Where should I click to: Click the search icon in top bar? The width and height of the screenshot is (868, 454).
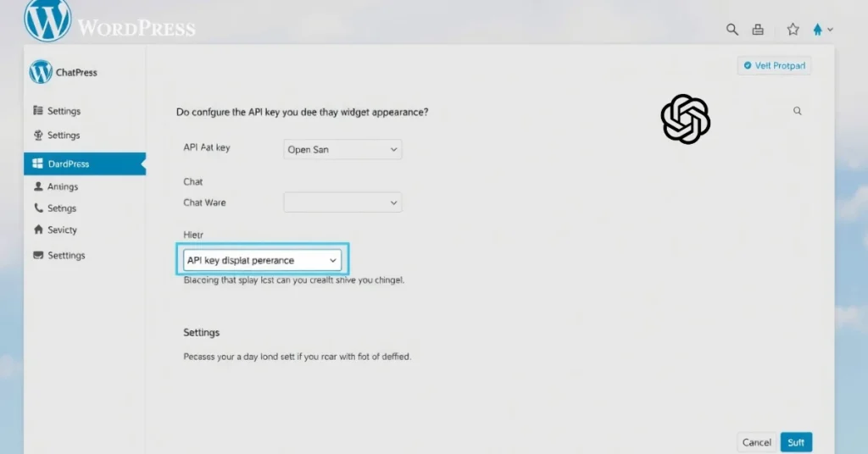pyautogui.click(x=732, y=30)
